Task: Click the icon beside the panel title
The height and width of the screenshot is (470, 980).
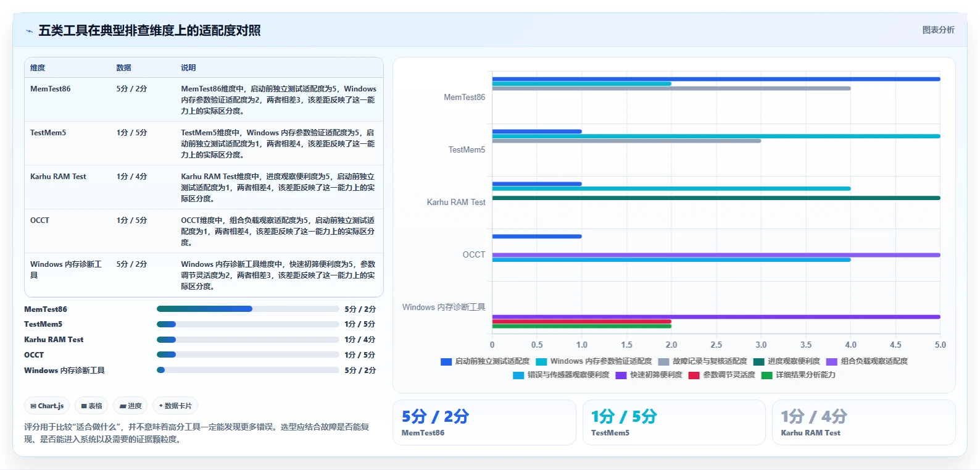Action: click(29, 31)
